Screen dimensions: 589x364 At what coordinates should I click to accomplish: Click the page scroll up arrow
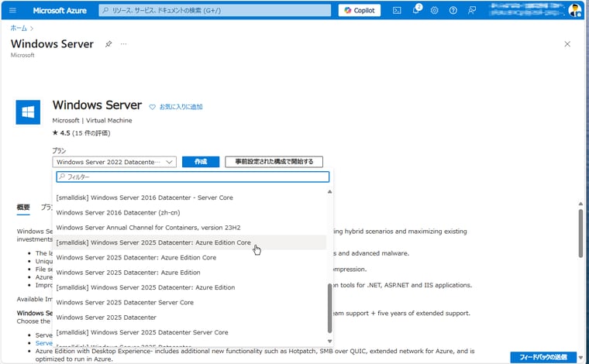point(580,204)
